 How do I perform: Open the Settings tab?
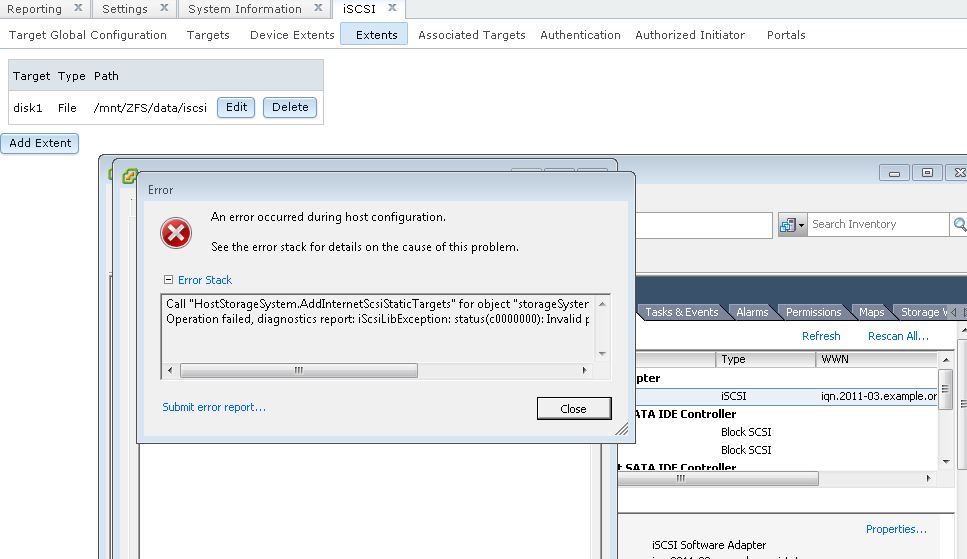(125, 9)
